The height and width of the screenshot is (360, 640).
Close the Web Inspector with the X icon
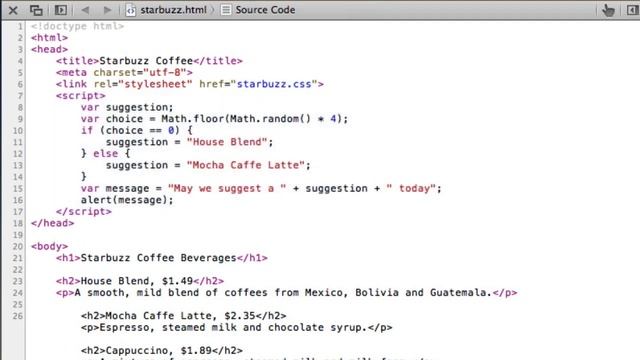tap(13, 10)
